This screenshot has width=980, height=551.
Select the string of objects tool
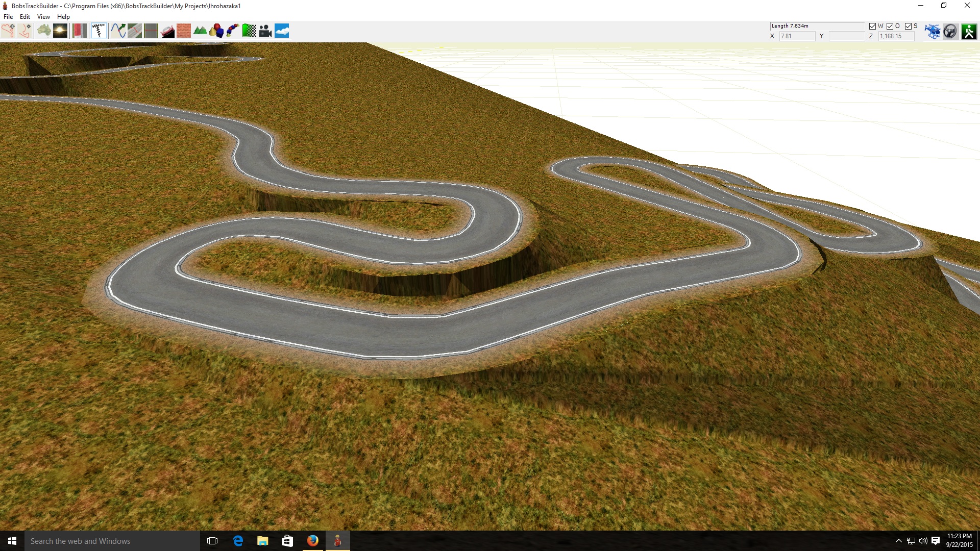point(233,31)
